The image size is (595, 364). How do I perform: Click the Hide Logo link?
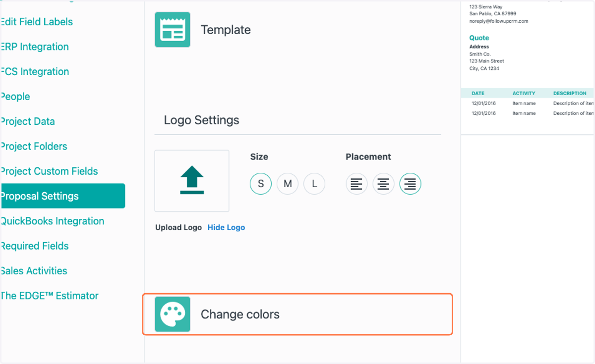click(226, 227)
